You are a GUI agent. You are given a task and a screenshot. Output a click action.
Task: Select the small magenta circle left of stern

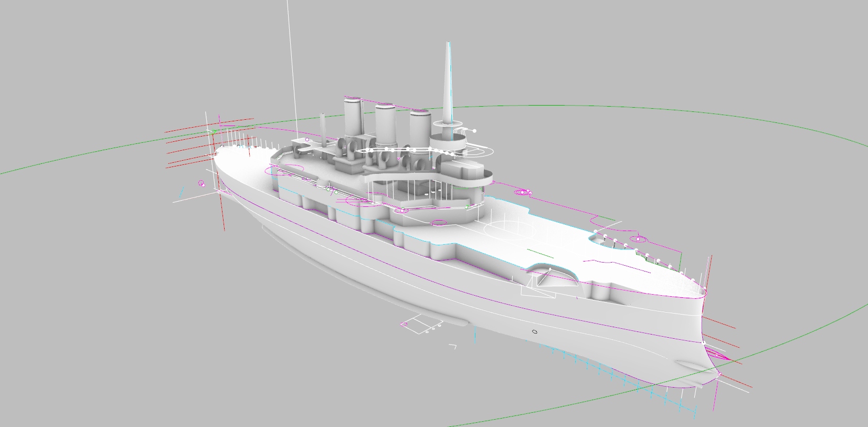[202, 183]
